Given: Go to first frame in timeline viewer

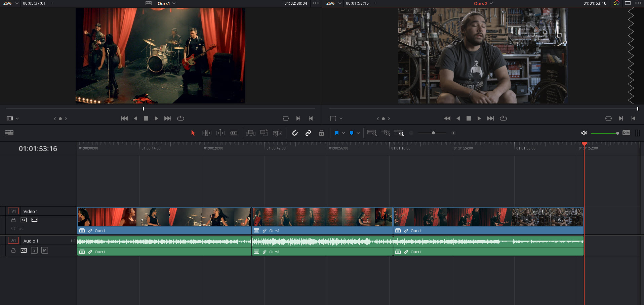Looking at the screenshot, I should click(x=447, y=118).
